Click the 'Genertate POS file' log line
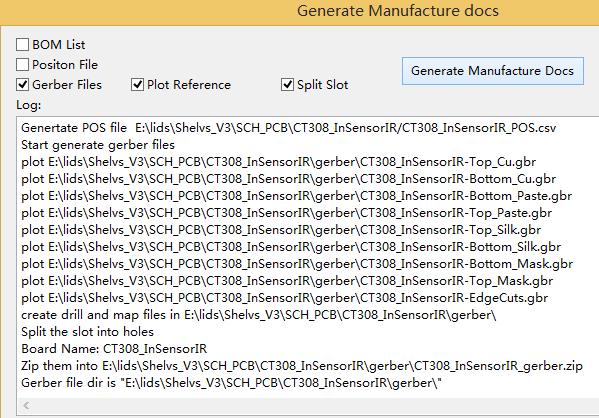Screen dimensions: 599x418 288,128
